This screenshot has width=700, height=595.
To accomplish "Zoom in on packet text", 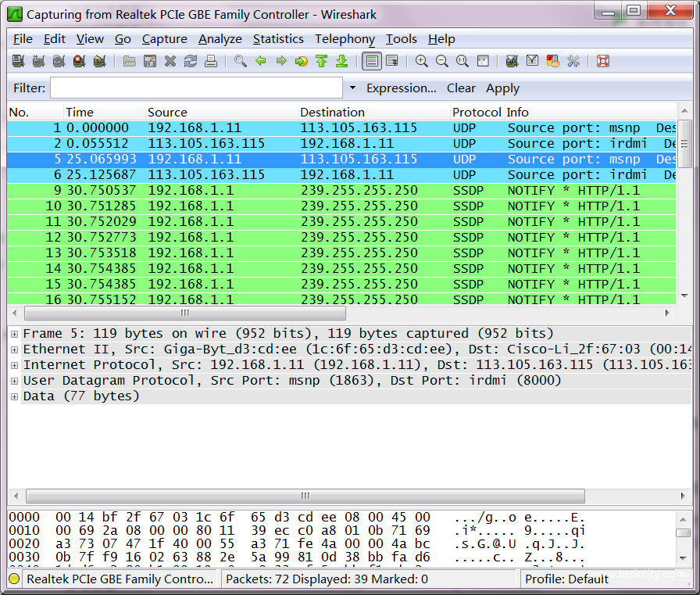I will pyautogui.click(x=422, y=61).
